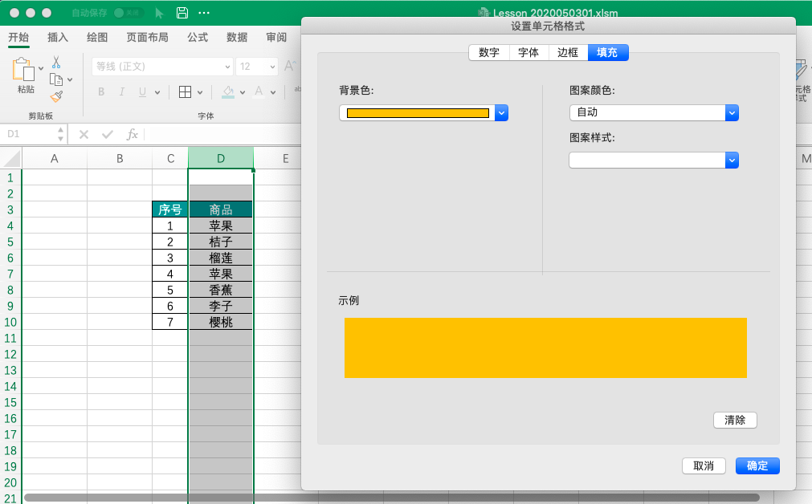Switch to the 数字 tab in dialog
This screenshot has height=504, width=812.
(489, 52)
